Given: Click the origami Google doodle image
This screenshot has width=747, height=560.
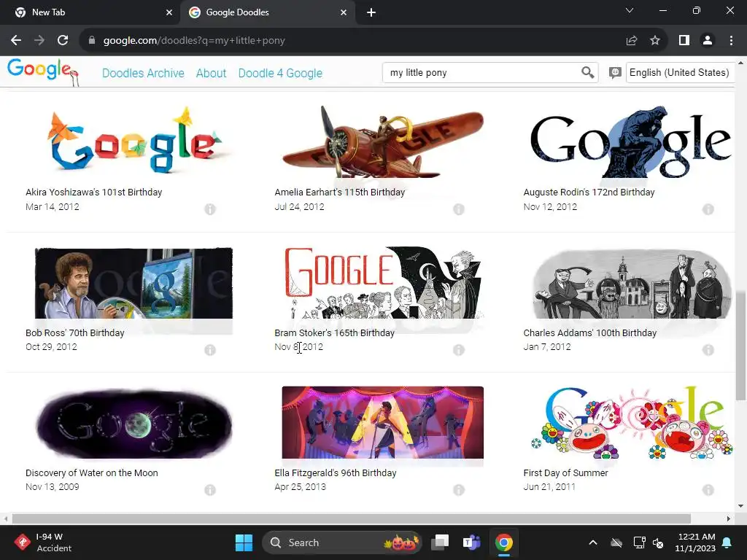Looking at the screenshot, I should click(133, 141).
